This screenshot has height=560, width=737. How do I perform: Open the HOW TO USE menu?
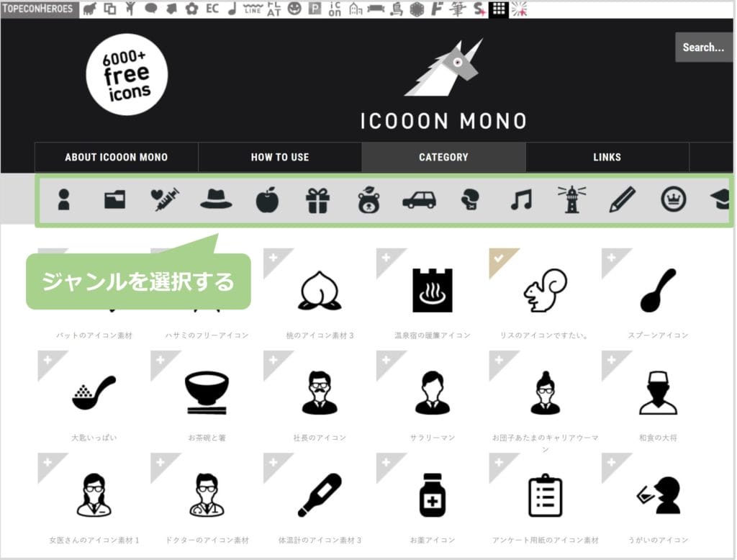(x=280, y=157)
